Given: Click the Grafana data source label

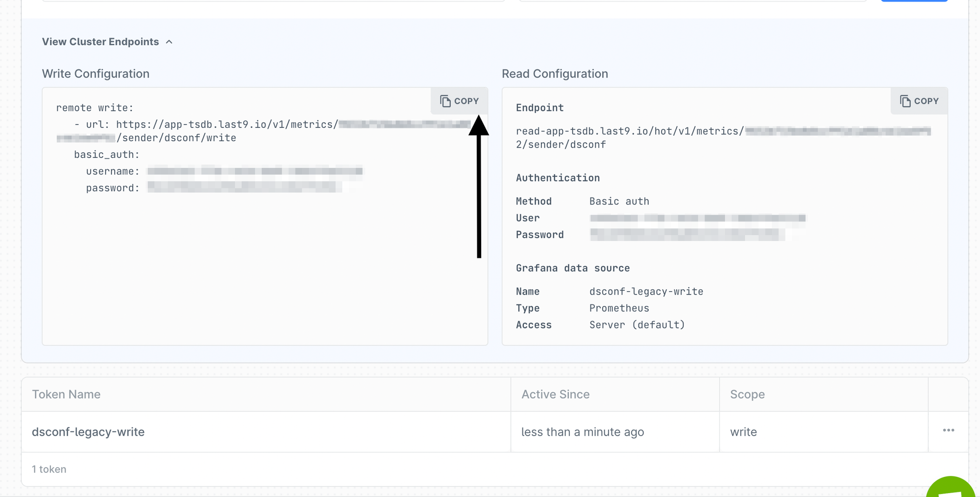Looking at the screenshot, I should pos(573,268).
